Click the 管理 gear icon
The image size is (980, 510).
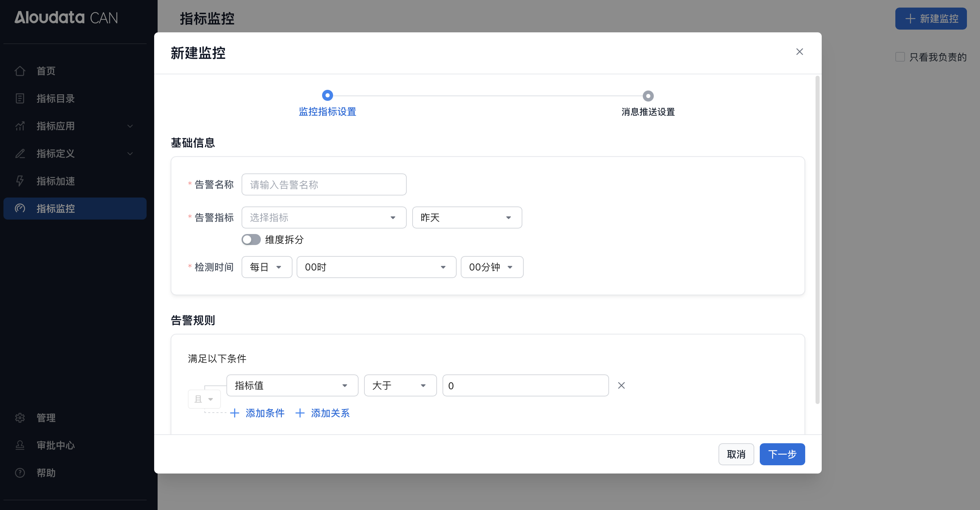pos(20,418)
